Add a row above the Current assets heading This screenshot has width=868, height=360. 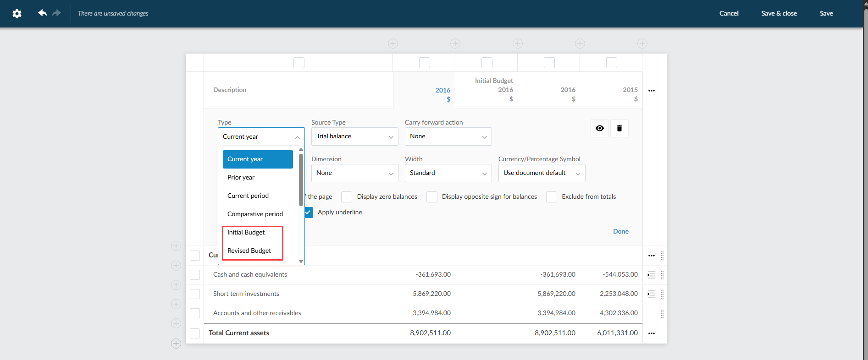(x=176, y=246)
